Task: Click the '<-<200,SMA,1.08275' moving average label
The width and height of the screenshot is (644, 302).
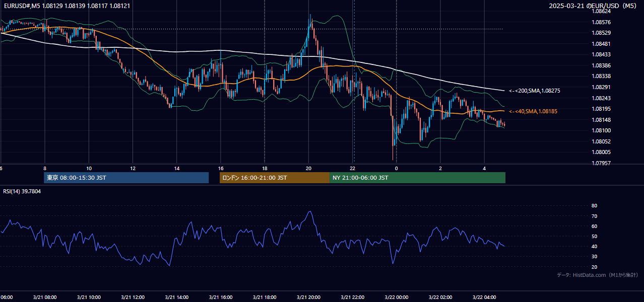Action: coord(535,91)
